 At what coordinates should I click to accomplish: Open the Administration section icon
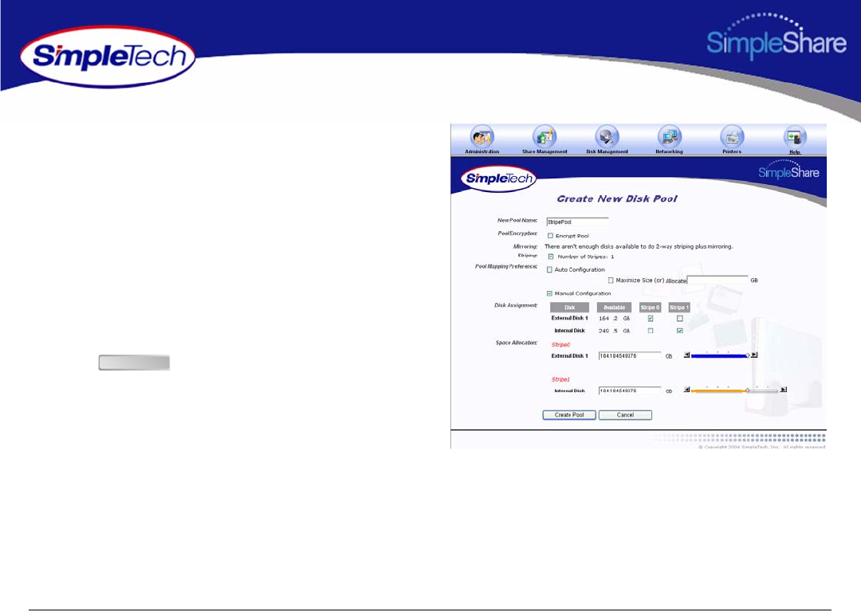482,137
